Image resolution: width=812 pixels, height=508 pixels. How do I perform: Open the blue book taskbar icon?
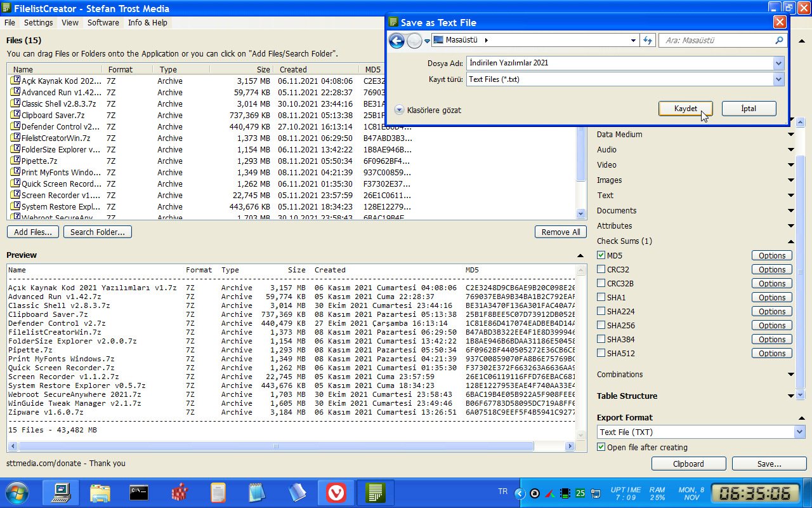pyautogui.click(x=296, y=492)
